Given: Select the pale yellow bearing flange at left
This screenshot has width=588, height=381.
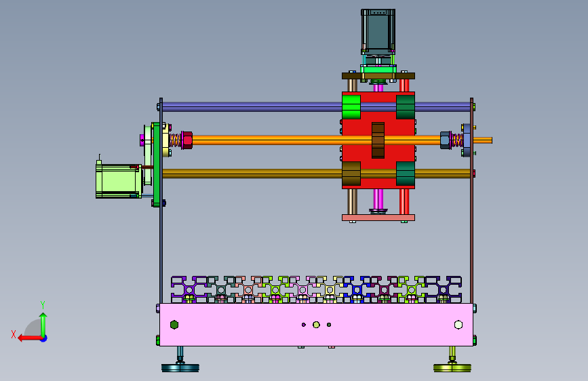Looking at the screenshot, I should [x=166, y=140].
